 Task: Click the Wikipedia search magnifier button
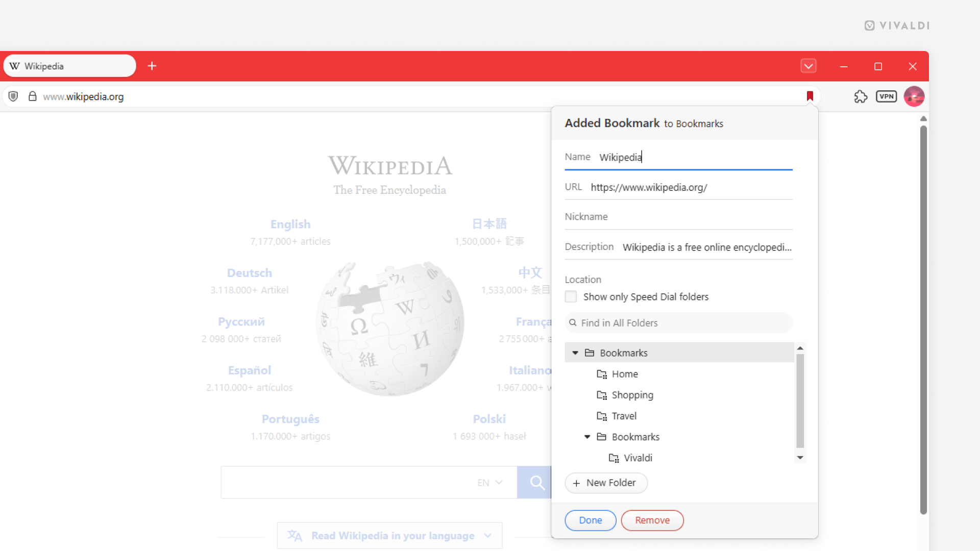(x=534, y=482)
